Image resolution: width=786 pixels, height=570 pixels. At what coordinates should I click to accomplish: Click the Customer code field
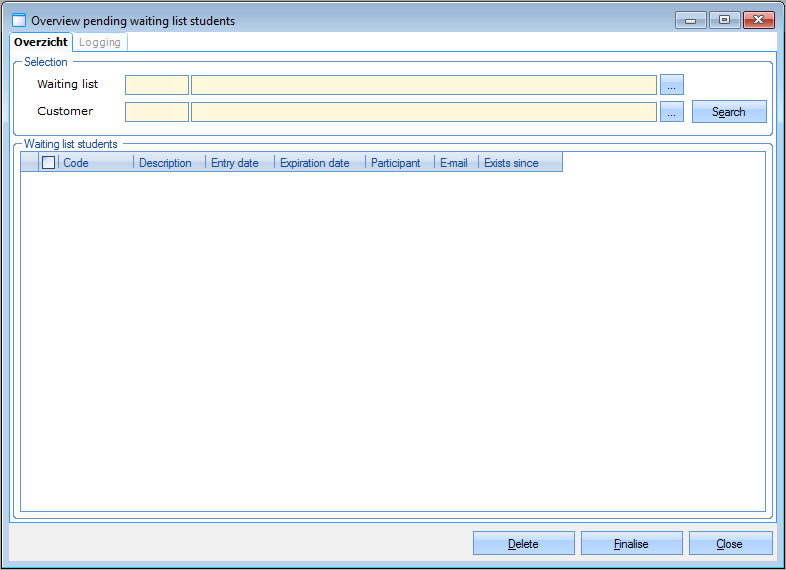click(x=157, y=112)
